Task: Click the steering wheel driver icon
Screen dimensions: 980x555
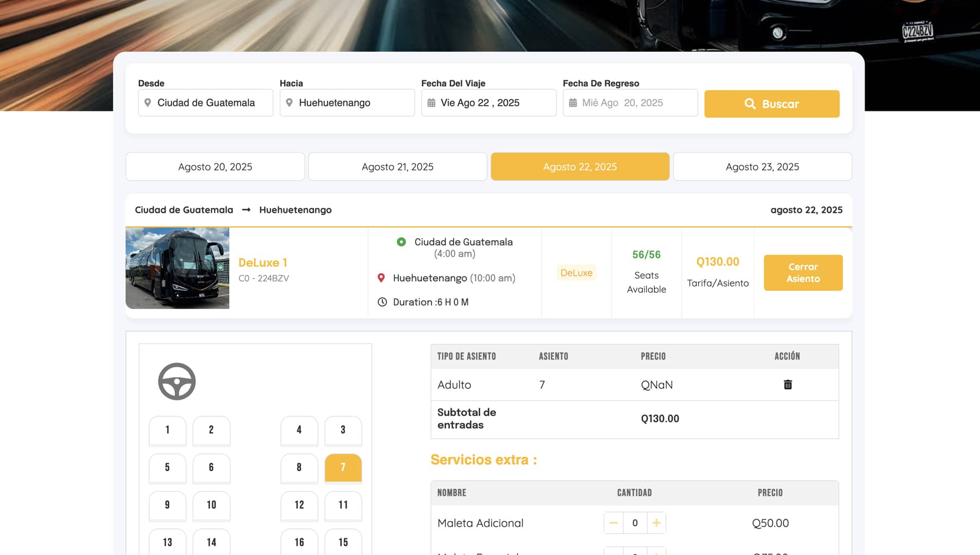Action: click(177, 381)
